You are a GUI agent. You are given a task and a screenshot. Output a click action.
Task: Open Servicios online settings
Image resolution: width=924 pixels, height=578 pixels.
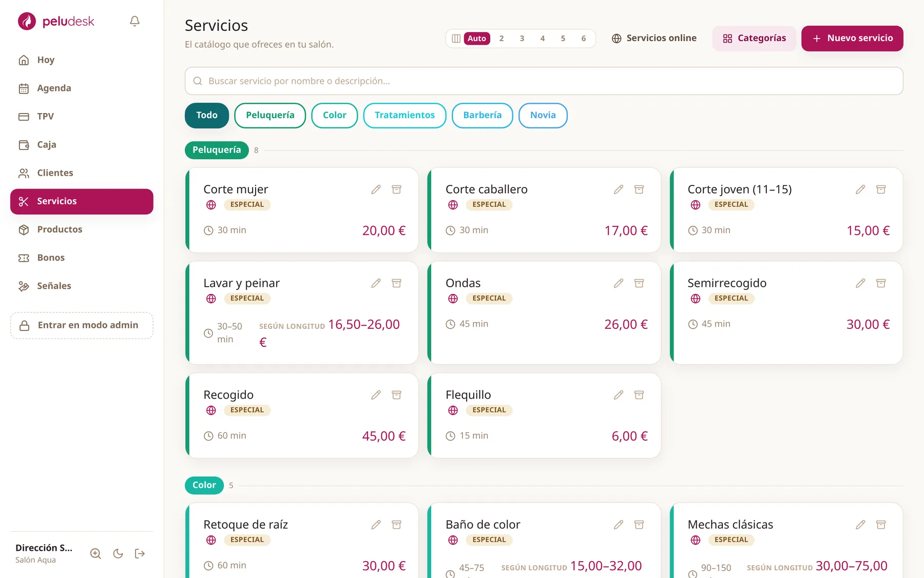654,39
